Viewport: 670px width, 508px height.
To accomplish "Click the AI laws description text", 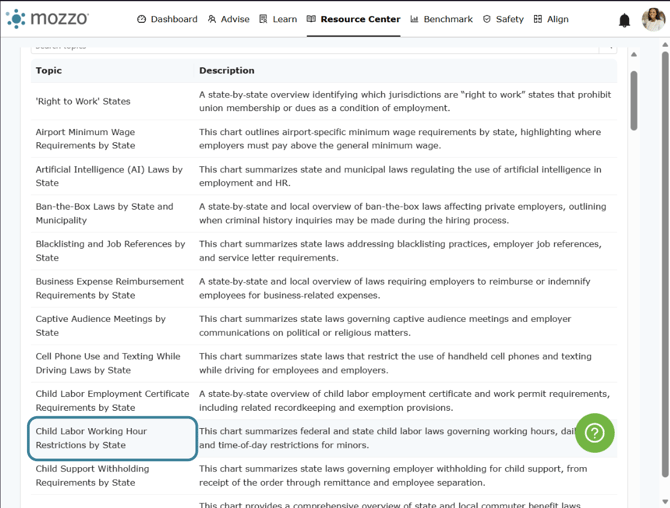I will click(x=400, y=176).
